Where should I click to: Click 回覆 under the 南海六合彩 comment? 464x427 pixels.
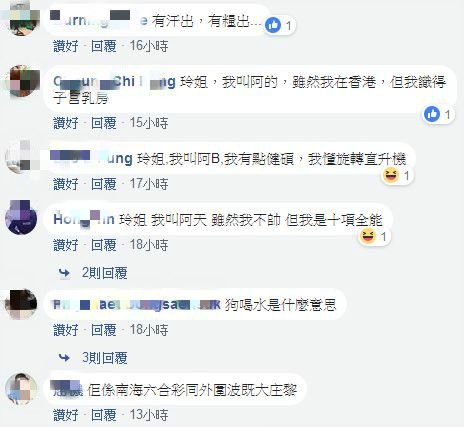click(x=104, y=415)
